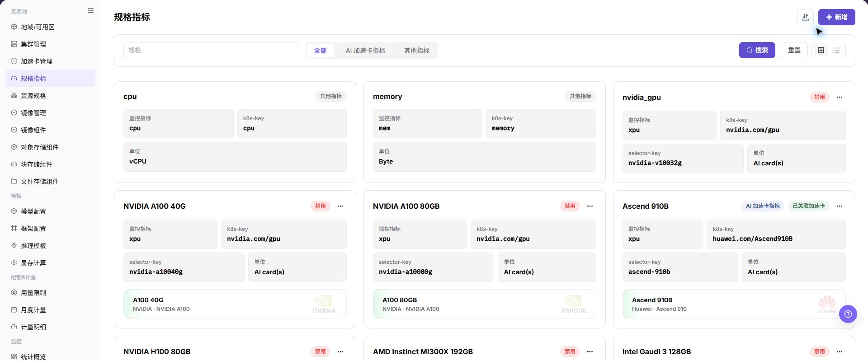Open more options for nvidia_gpu card
Screen dimensions: 868x361
click(840, 97)
